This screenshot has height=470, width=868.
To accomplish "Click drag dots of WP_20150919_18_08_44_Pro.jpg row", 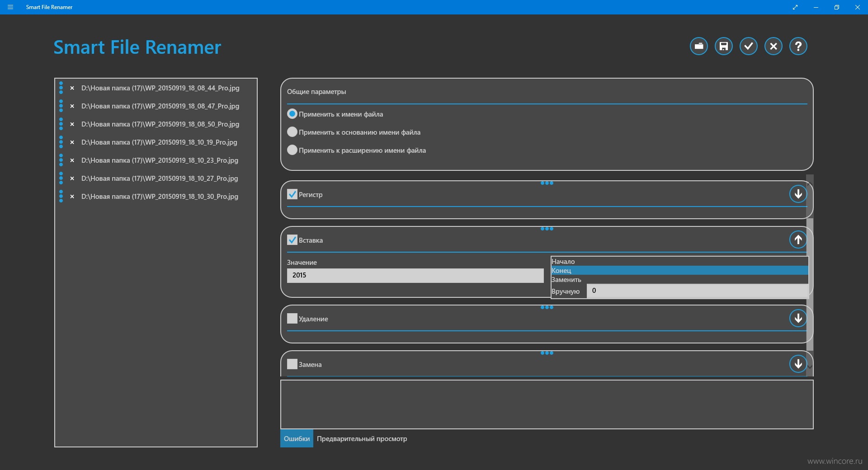I will coord(61,88).
